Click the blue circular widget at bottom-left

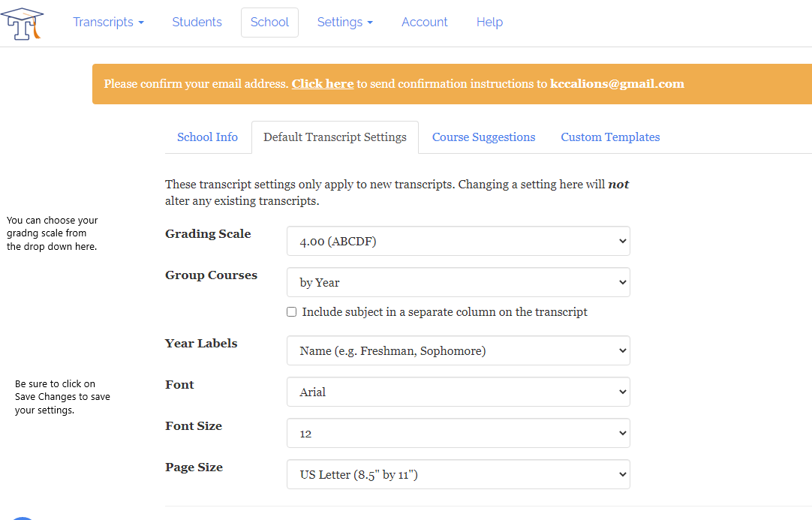(x=23, y=518)
